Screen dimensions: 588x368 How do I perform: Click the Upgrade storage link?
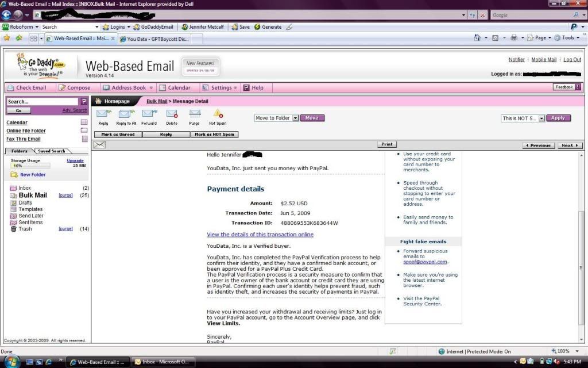point(75,160)
